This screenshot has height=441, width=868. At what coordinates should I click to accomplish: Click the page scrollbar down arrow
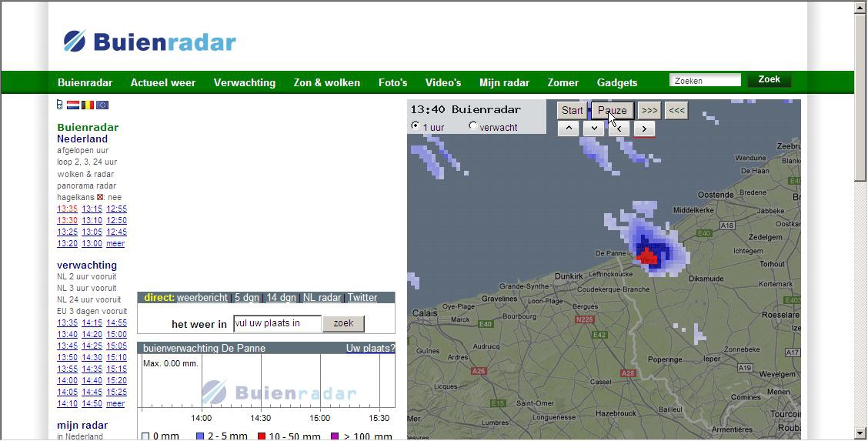tap(861, 433)
